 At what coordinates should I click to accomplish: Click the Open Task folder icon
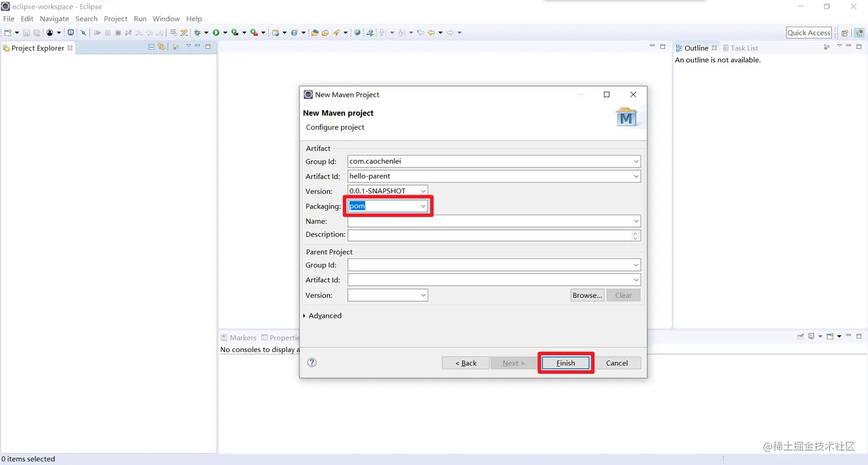(325, 33)
